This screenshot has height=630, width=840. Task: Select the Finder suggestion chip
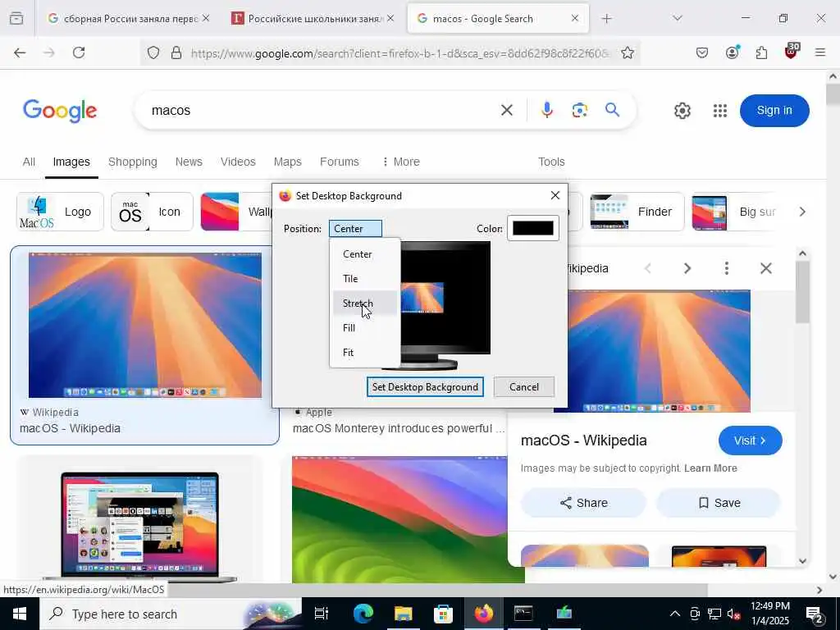click(637, 212)
